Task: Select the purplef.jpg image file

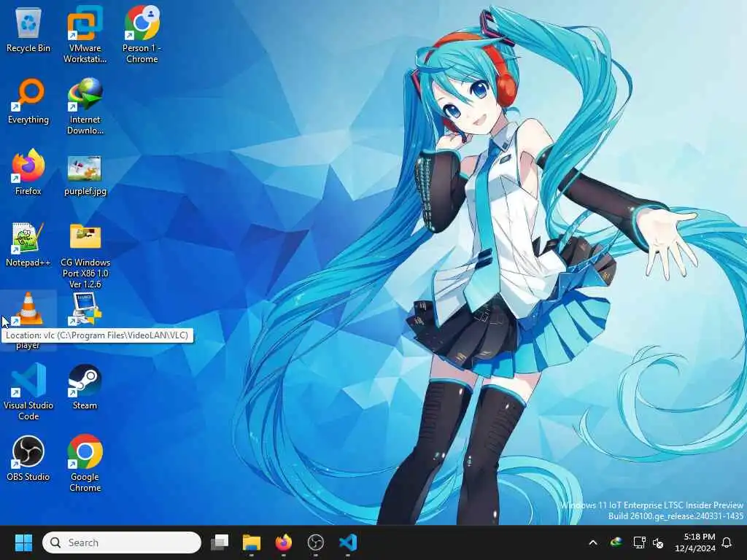Action: tap(85, 175)
